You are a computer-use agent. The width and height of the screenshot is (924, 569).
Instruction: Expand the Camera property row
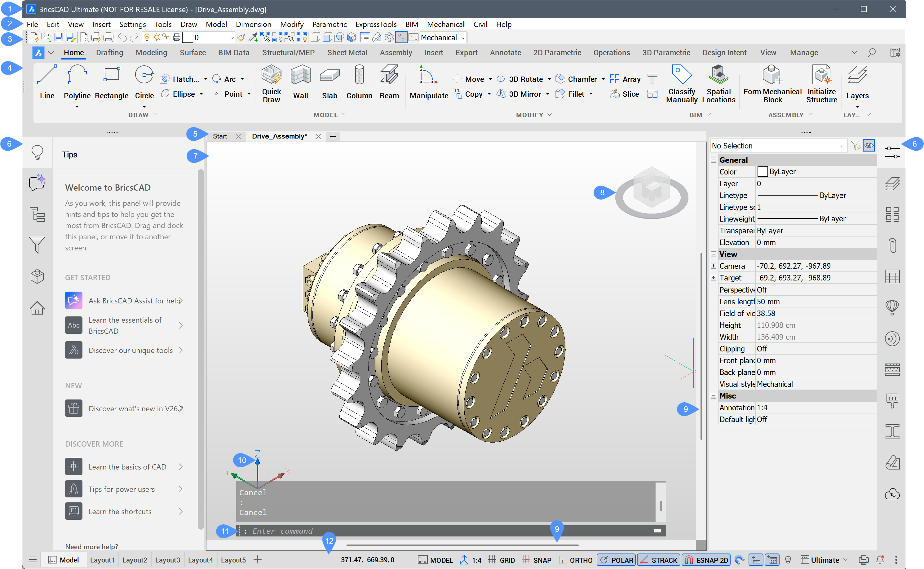click(x=713, y=266)
